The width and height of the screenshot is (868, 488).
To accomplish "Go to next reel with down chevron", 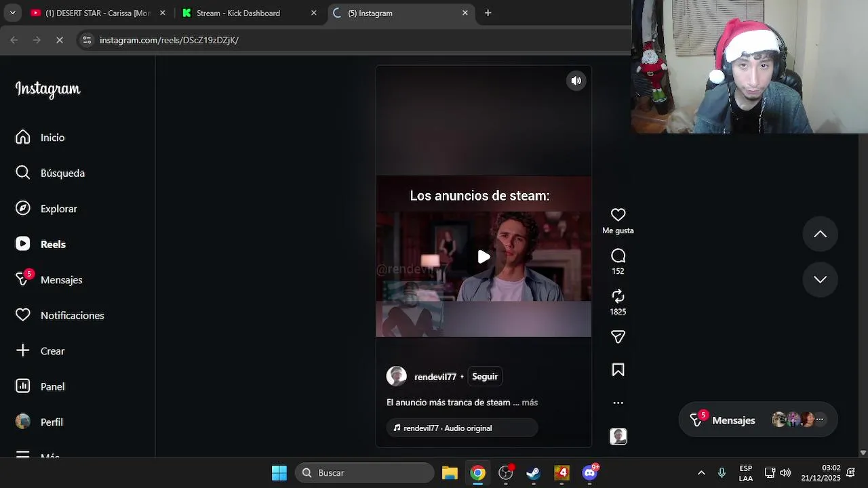I will 820,279.
